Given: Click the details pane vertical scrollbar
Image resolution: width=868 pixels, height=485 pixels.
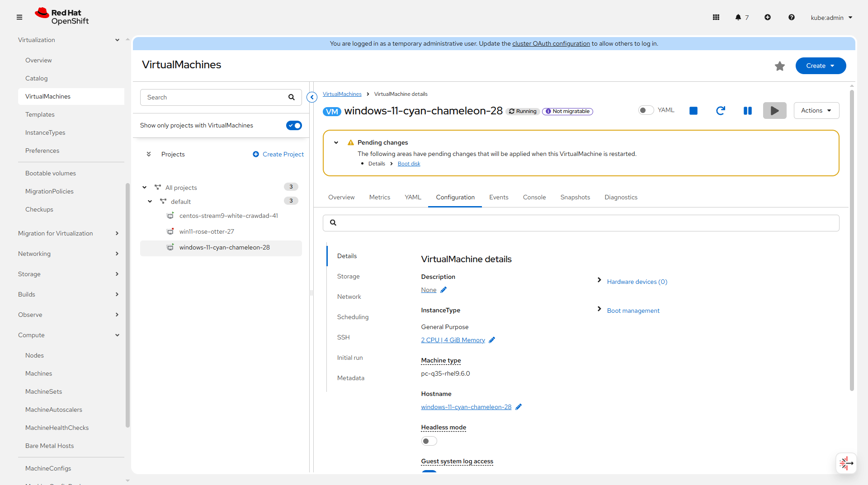Looking at the screenshot, I should (x=852, y=240).
